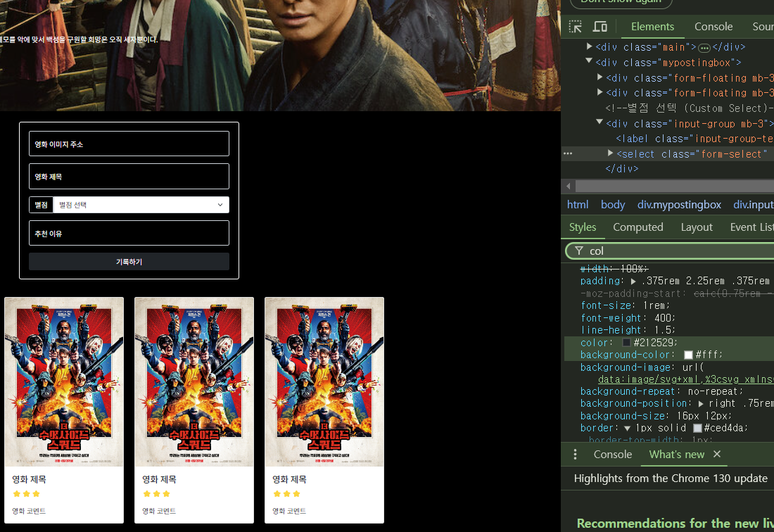The image size is (774, 532).
Task: Open the Sources tab
Action: click(x=763, y=27)
